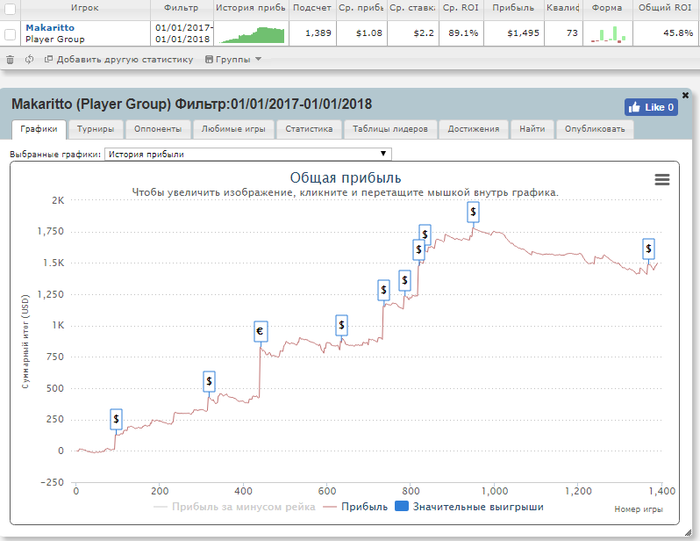
Task: Delete selected rows with trash icon
Action: click(10, 59)
